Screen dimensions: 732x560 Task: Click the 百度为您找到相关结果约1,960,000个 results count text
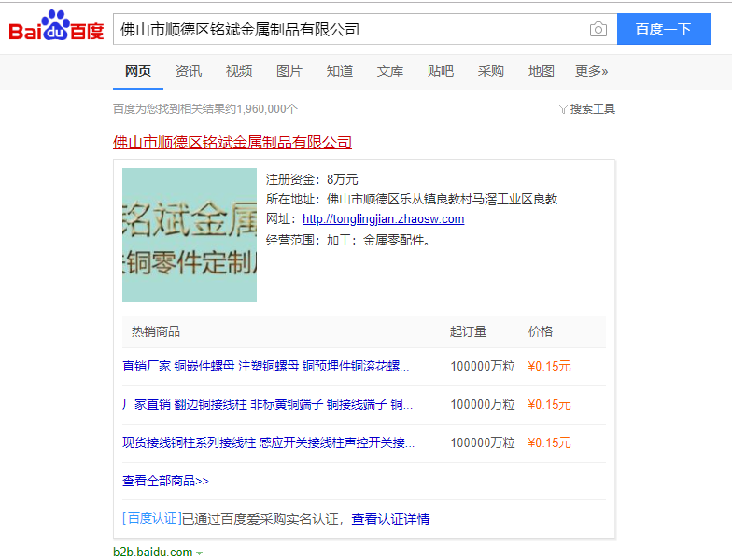click(205, 109)
